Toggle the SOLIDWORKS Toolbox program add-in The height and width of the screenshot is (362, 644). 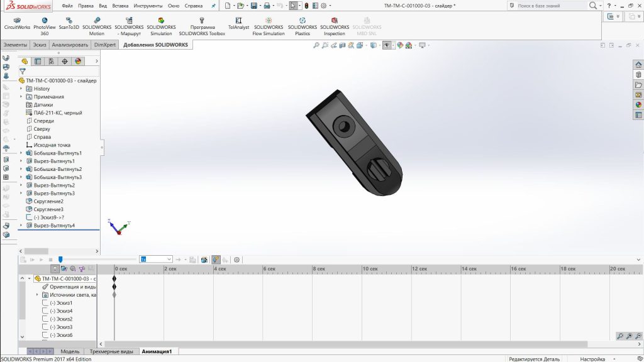pyautogui.click(x=202, y=26)
